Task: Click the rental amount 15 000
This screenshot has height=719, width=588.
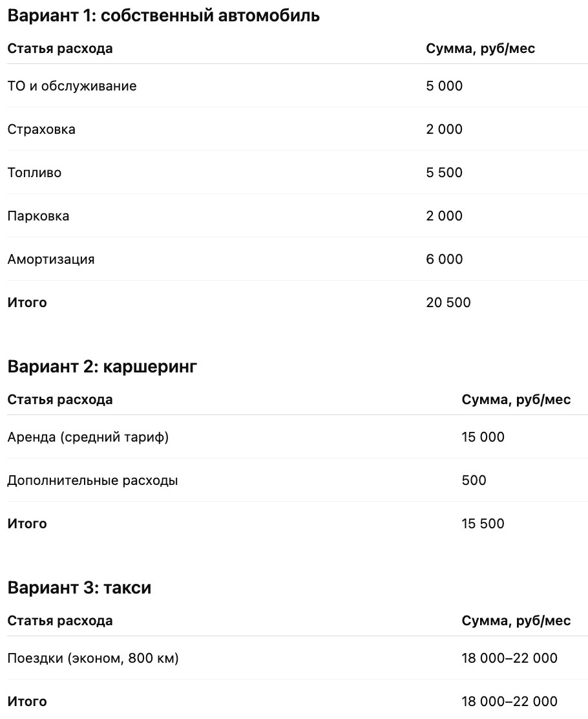Action: pyautogui.click(x=483, y=437)
